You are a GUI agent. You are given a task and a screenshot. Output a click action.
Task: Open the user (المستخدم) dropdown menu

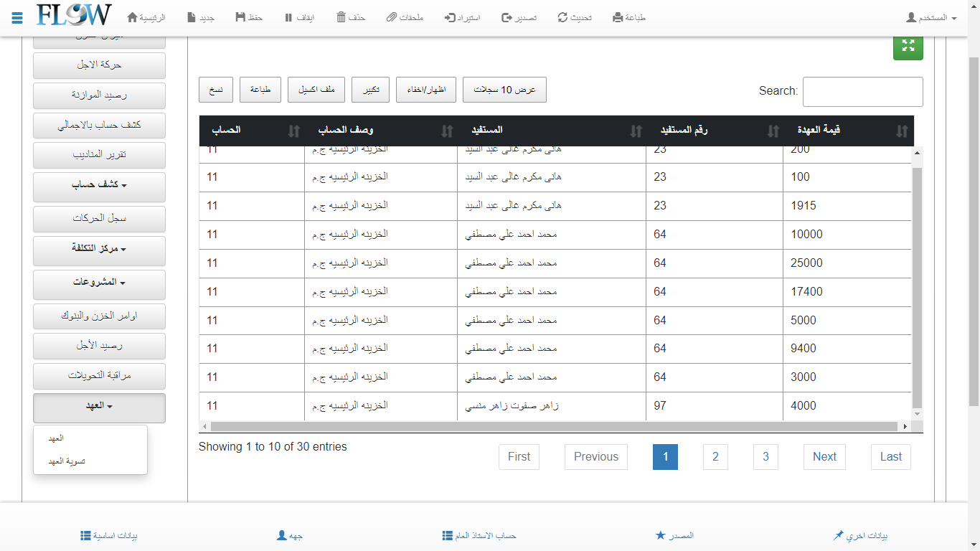coord(931,17)
